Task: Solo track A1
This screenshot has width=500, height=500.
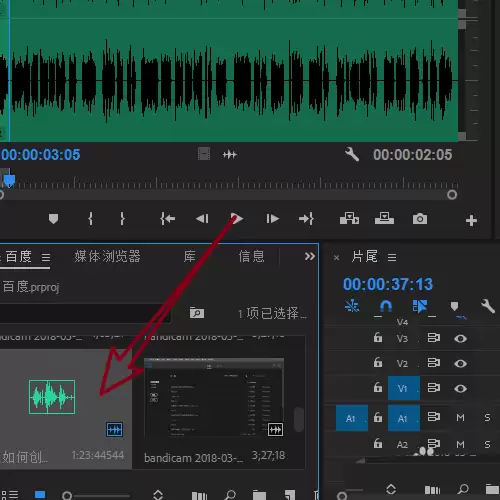Action: [487, 417]
